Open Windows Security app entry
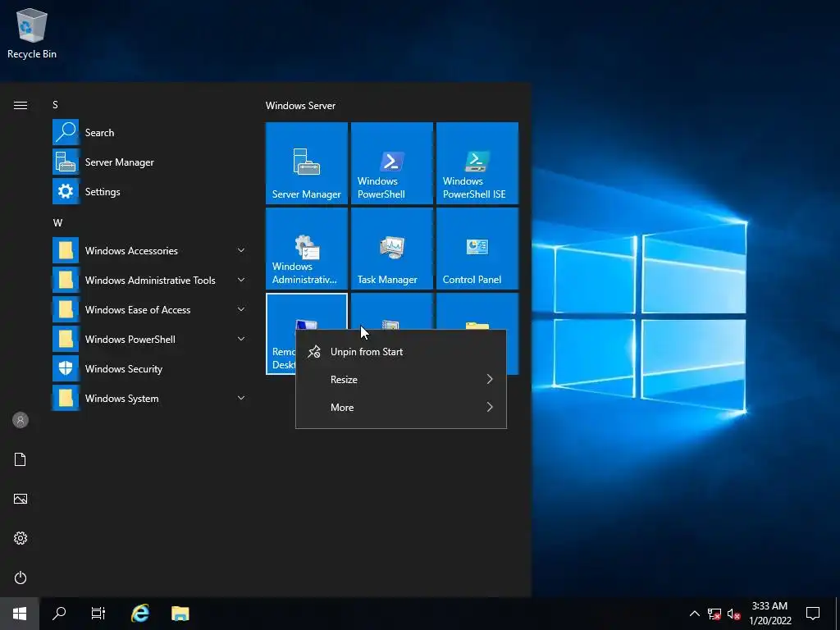Viewport: 840px width, 630px height. coord(149,368)
